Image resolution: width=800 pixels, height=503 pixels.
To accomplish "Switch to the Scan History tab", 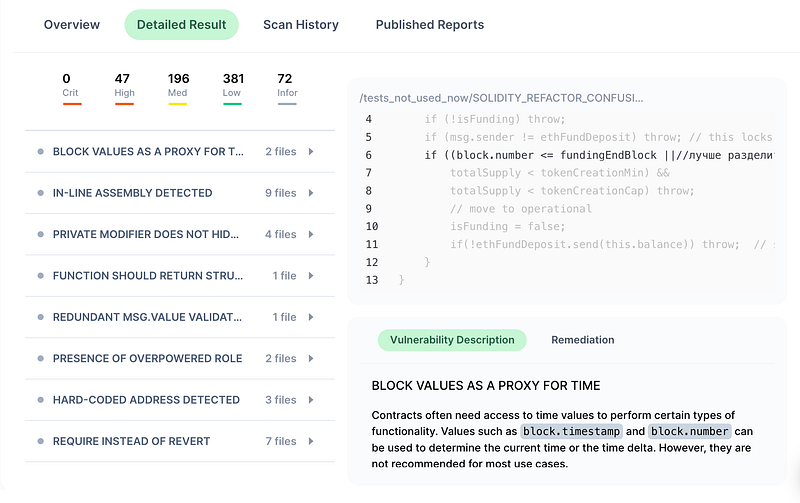I will 300,25.
